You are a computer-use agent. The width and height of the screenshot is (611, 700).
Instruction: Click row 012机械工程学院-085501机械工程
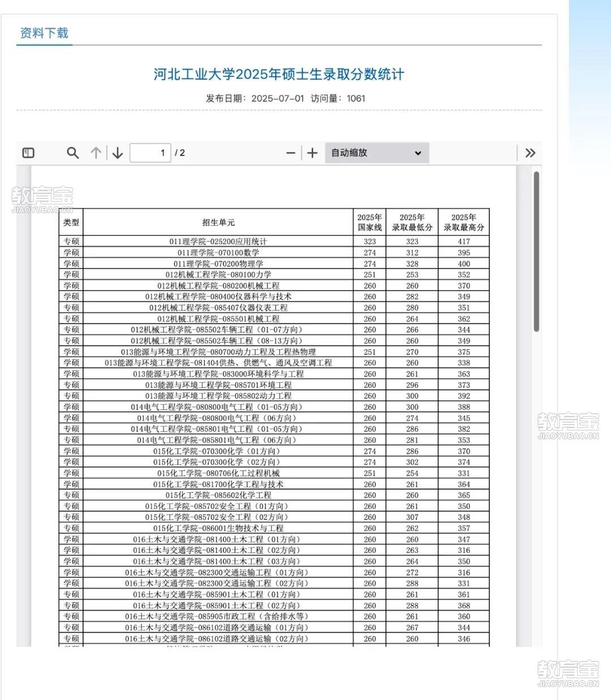[x=274, y=319]
